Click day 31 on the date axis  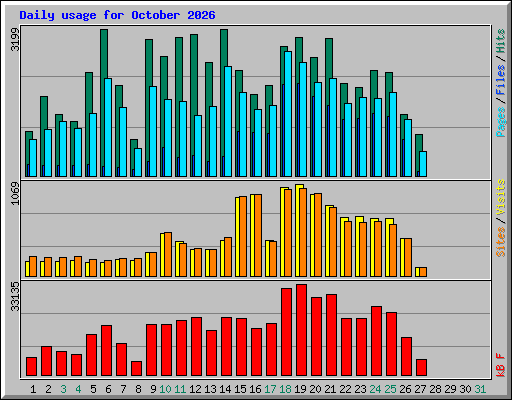pyautogui.click(x=480, y=389)
